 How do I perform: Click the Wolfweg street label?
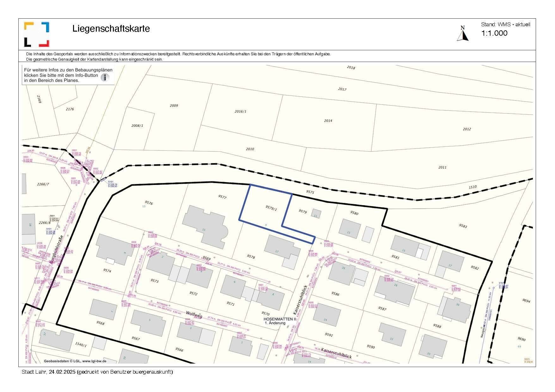[x=194, y=315]
